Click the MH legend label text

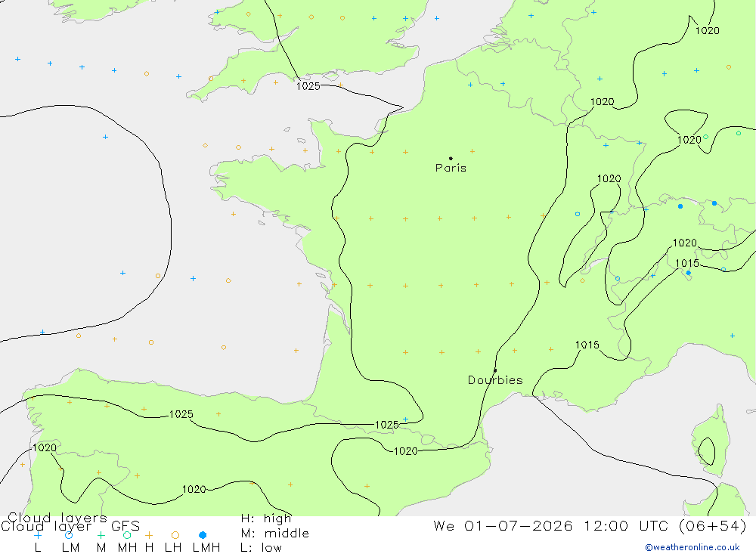coord(127,548)
